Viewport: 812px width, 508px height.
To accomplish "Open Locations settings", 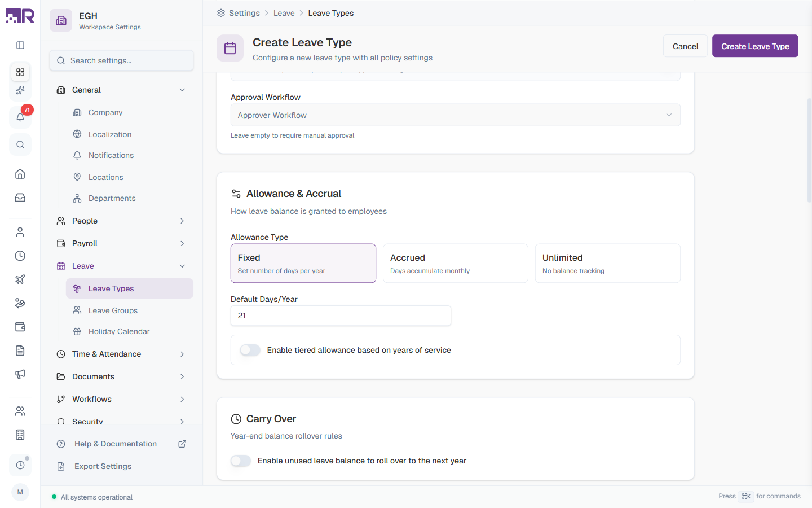I will coord(130,177).
